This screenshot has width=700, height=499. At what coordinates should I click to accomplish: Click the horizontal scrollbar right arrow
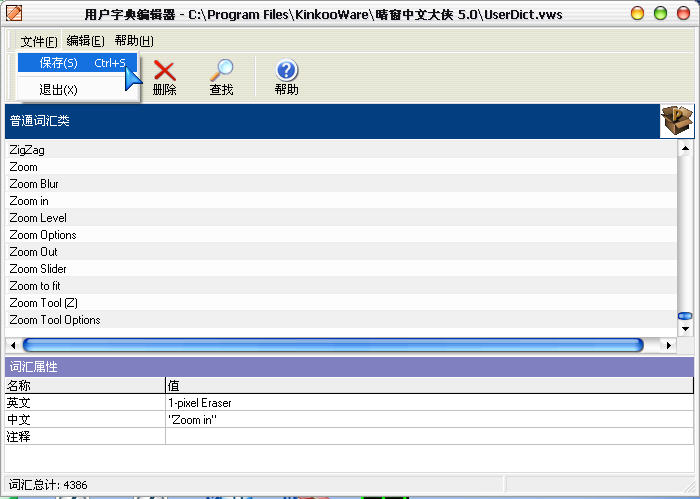(669, 345)
